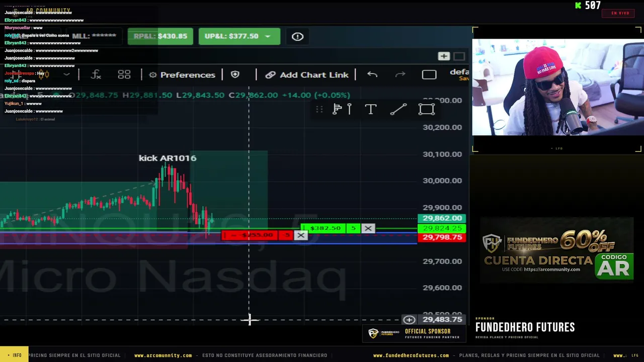Select the flag marker drawing tool
Image resolution: width=644 pixels, height=362 pixels.
342,109
